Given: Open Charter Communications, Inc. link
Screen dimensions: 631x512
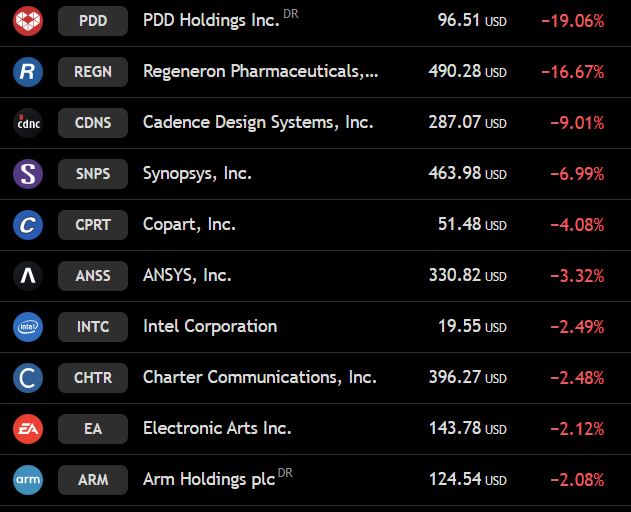Looking at the screenshot, I should pyautogui.click(x=260, y=378).
